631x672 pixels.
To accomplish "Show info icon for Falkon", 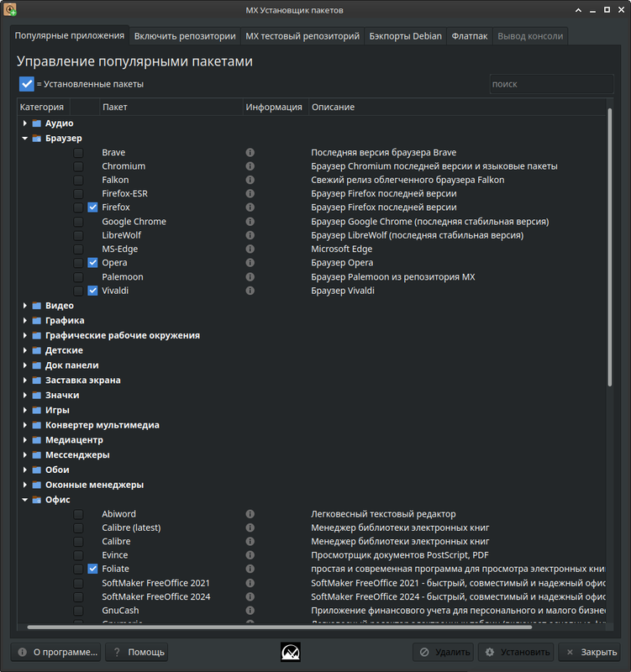I will pos(250,180).
